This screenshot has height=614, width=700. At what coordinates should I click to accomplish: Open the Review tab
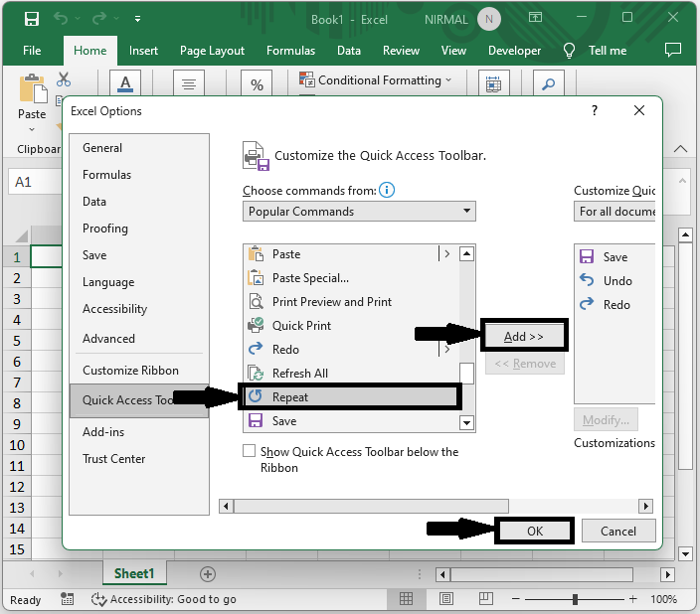tap(401, 51)
